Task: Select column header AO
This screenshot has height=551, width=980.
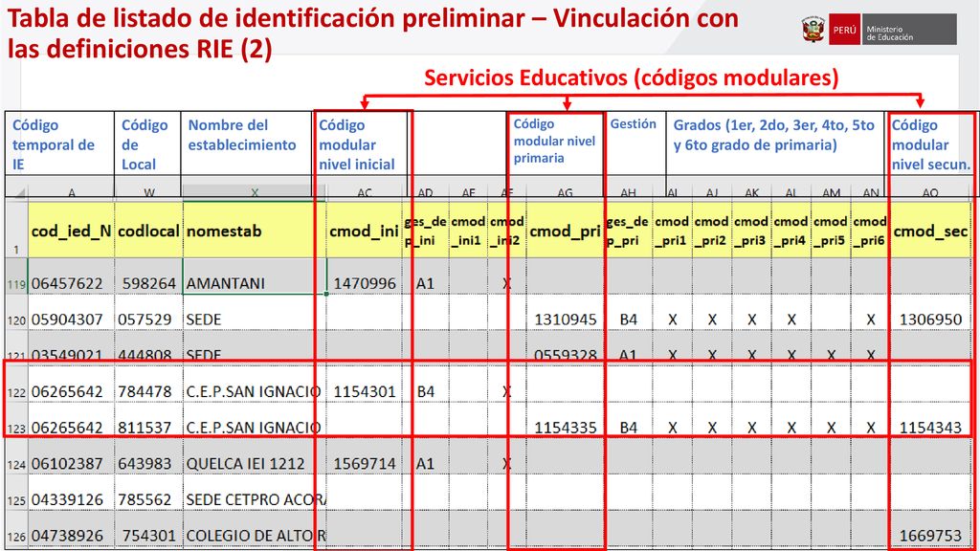Action: click(x=930, y=192)
